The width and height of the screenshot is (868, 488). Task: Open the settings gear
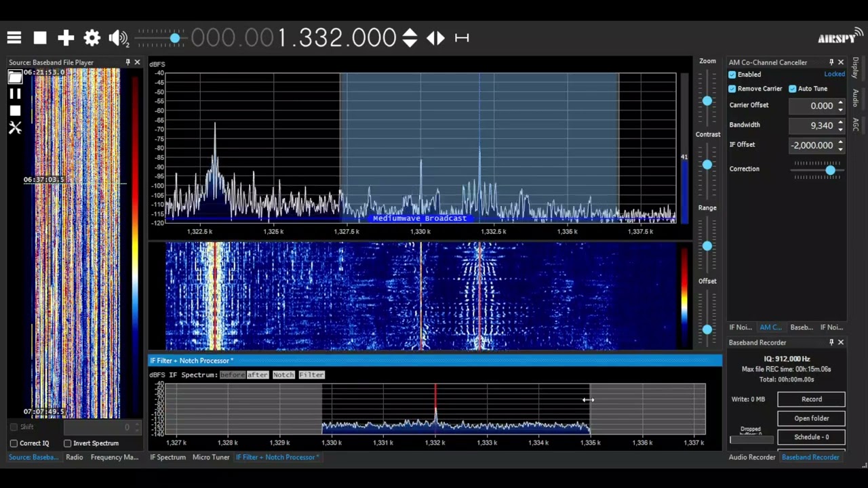tap(92, 38)
